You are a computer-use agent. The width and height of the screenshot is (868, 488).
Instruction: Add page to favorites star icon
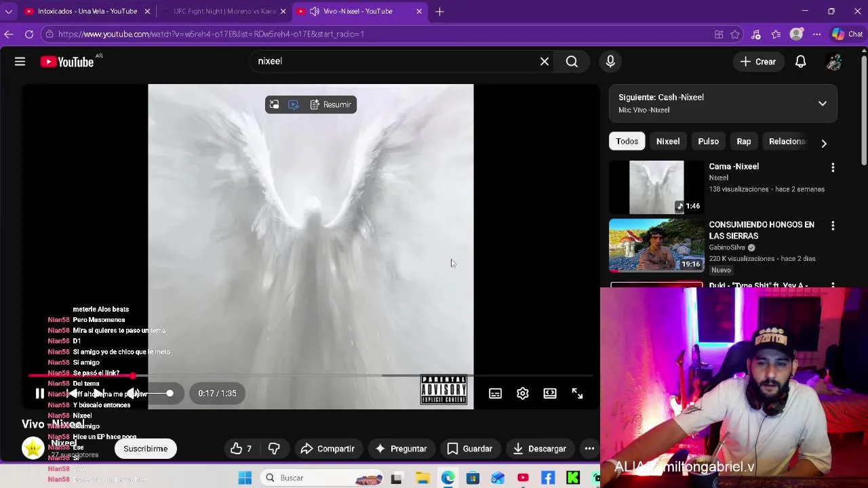(735, 35)
